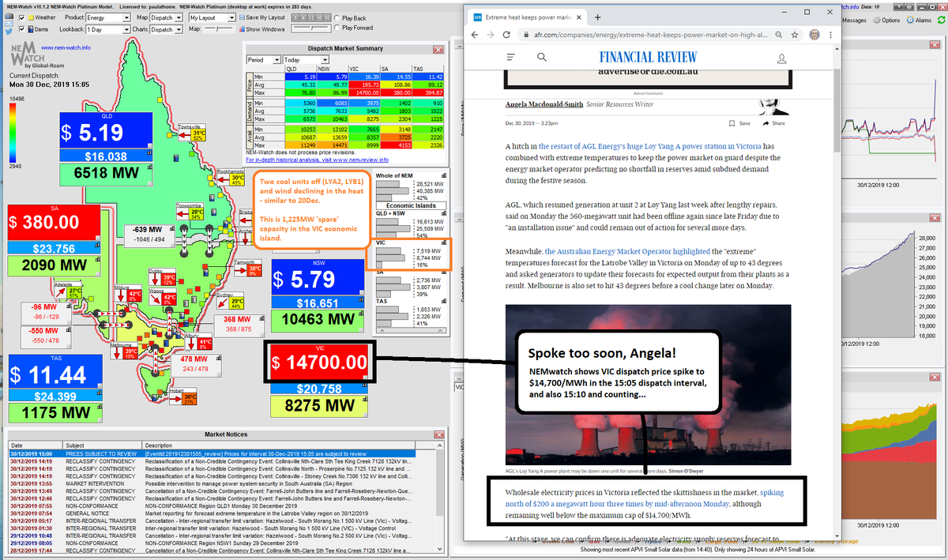Bookmark the page with the star icon
This screenshot has height=560, width=948.
pyautogui.click(x=796, y=35)
